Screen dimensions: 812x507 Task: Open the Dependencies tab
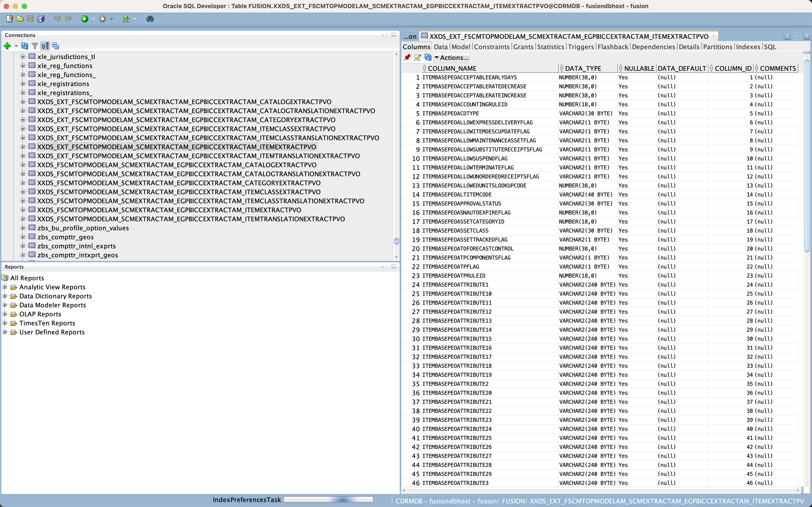[x=653, y=47]
